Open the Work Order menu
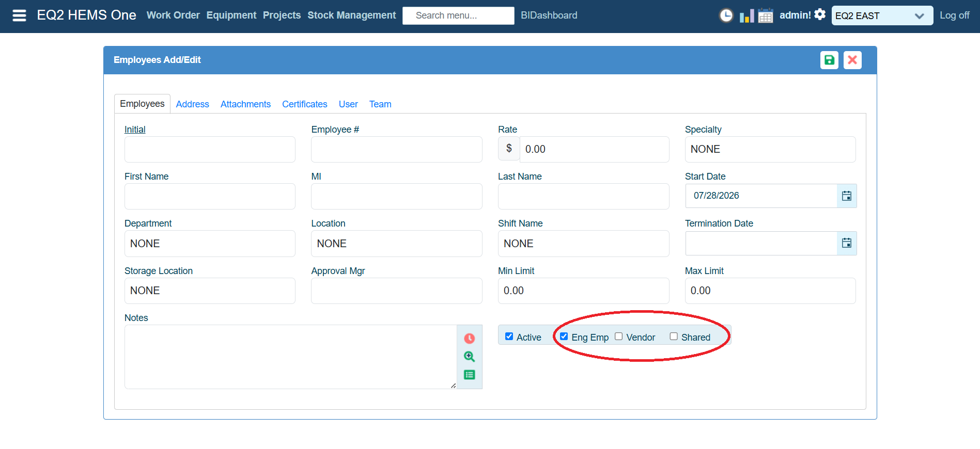980x449 pixels. click(x=173, y=15)
